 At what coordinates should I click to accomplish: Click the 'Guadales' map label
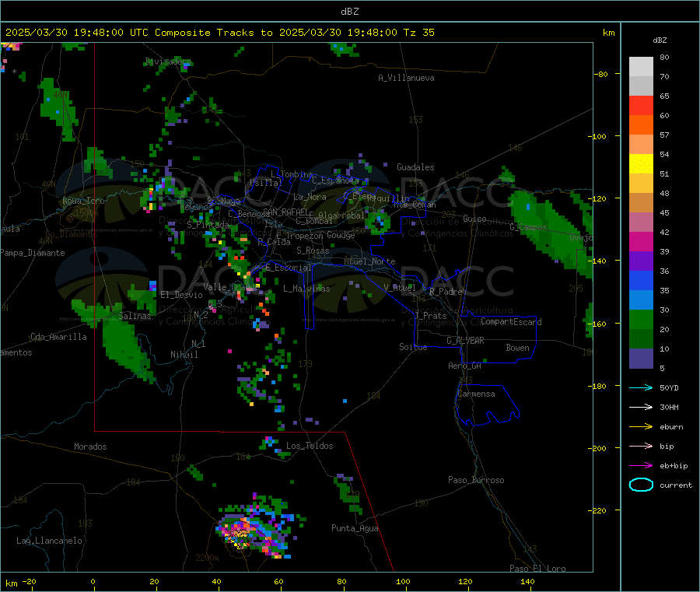(x=415, y=167)
